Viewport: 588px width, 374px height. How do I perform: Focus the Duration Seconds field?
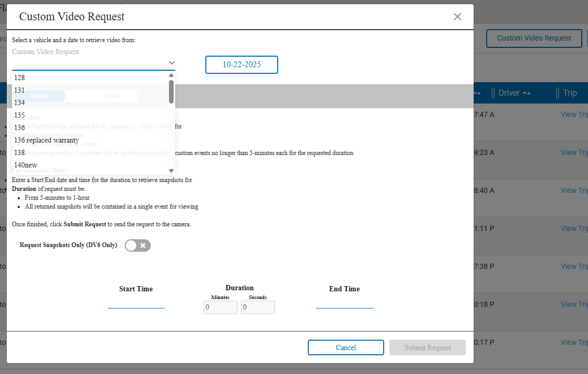point(258,307)
